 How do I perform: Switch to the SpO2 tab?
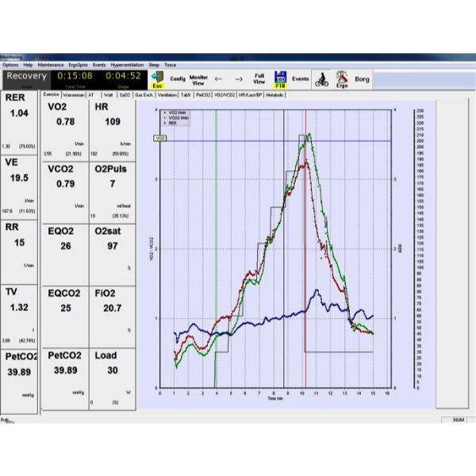[x=125, y=95]
